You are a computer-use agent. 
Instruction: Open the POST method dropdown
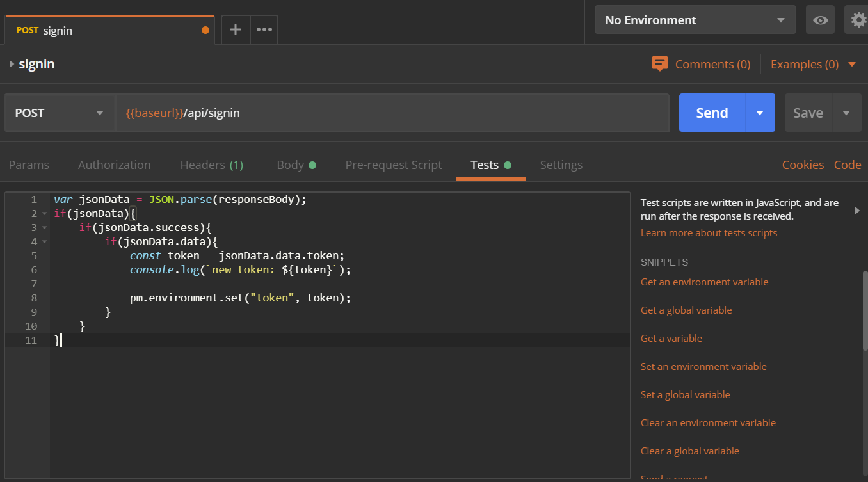click(60, 113)
